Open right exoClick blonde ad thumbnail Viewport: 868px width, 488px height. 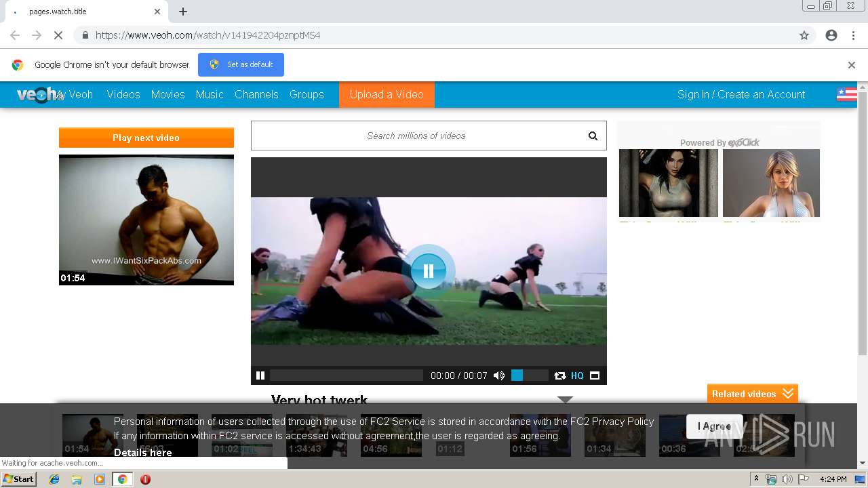(x=772, y=183)
